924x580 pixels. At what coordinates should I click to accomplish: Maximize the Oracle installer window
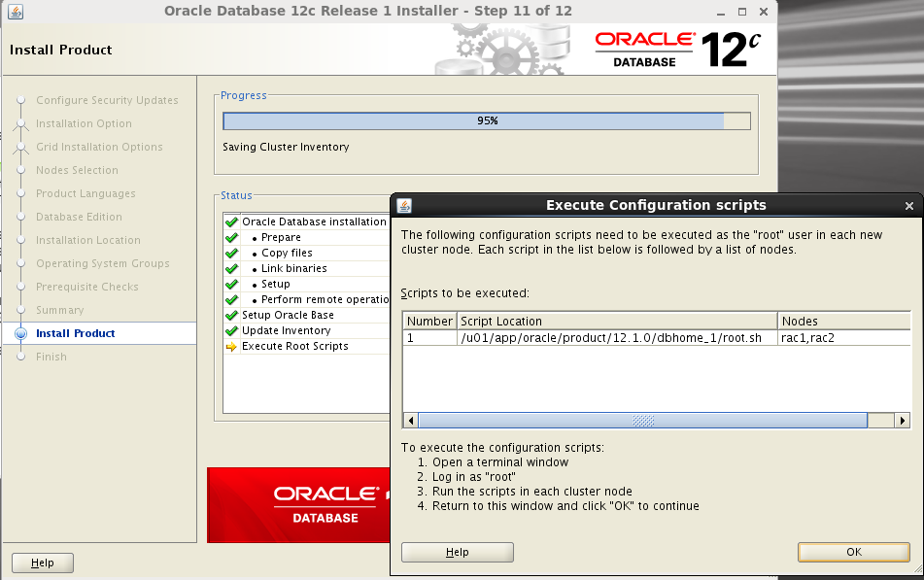coord(742,12)
